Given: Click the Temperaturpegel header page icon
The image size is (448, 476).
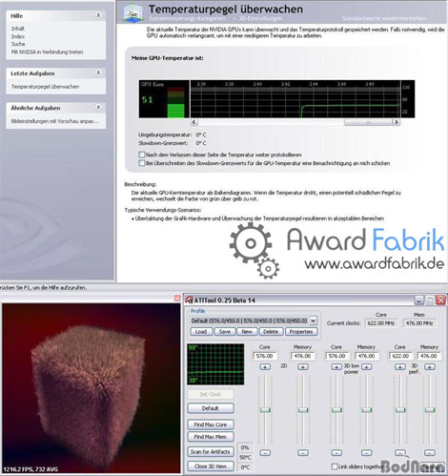Looking at the screenshot, I should [132, 12].
